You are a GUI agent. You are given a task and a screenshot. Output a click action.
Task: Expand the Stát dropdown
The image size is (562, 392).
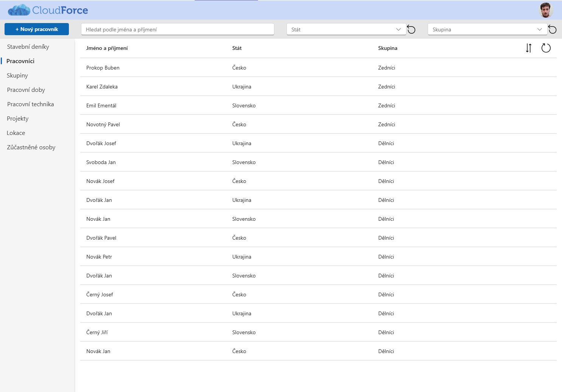click(346, 29)
